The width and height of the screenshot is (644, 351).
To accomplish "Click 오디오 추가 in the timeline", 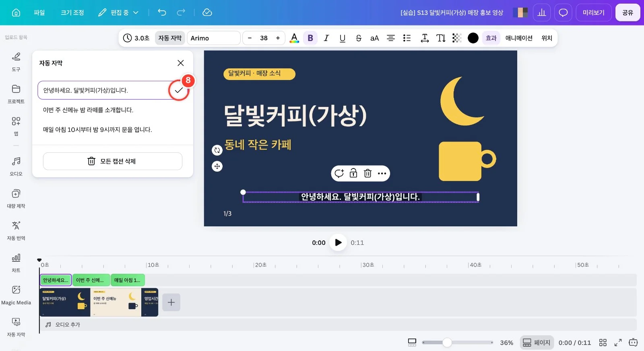I will [x=63, y=324].
